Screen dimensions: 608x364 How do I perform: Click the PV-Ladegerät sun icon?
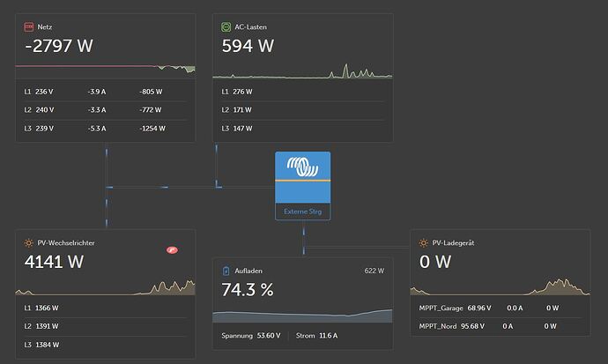(x=424, y=242)
